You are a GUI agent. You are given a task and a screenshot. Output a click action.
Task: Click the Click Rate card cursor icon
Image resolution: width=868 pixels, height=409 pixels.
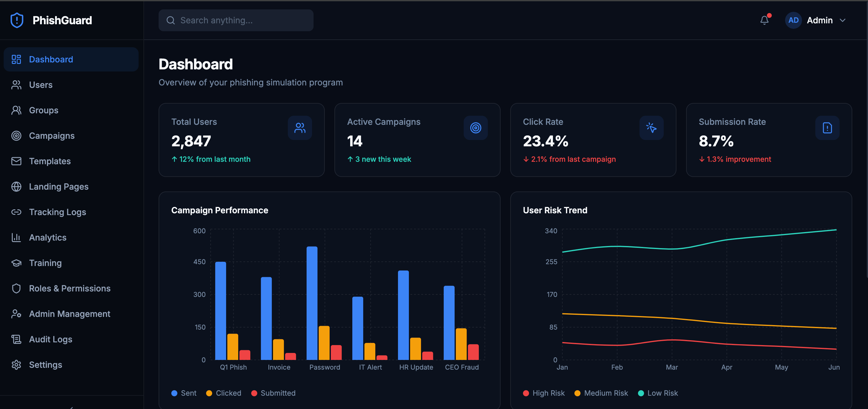point(652,128)
